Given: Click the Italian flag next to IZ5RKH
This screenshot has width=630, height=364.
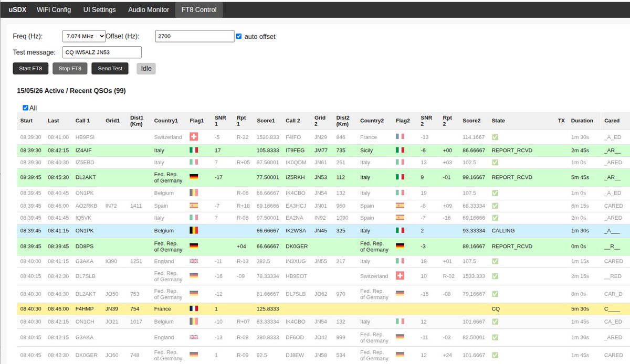Looking at the screenshot, I should click(400, 177).
